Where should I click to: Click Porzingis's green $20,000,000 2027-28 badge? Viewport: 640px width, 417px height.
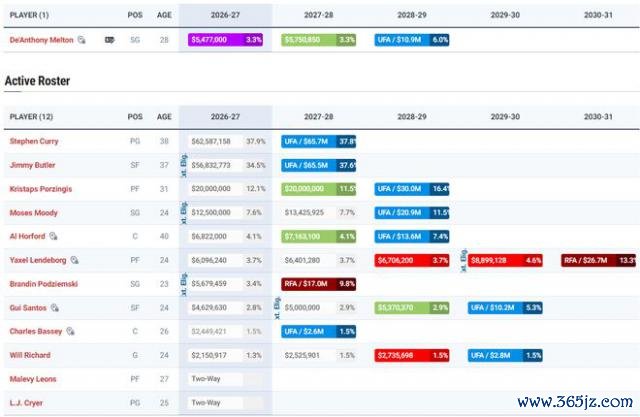point(318,189)
